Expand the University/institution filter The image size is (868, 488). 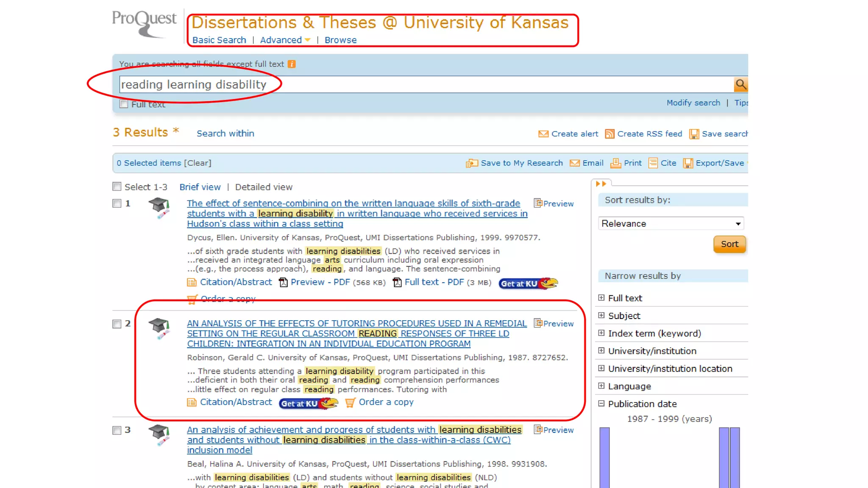pyautogui.click(x=601, y=350)
